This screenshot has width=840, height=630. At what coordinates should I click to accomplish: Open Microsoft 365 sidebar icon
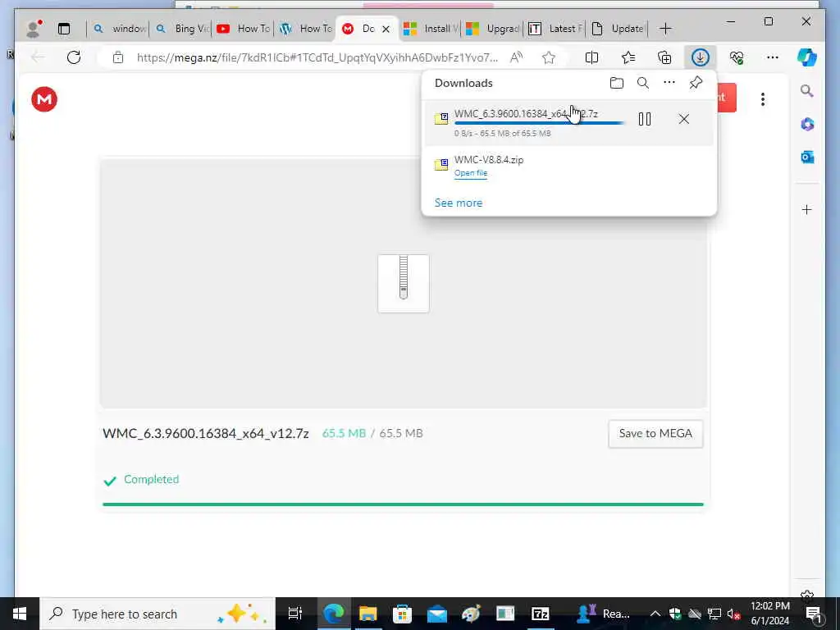(x=807, y=125)
